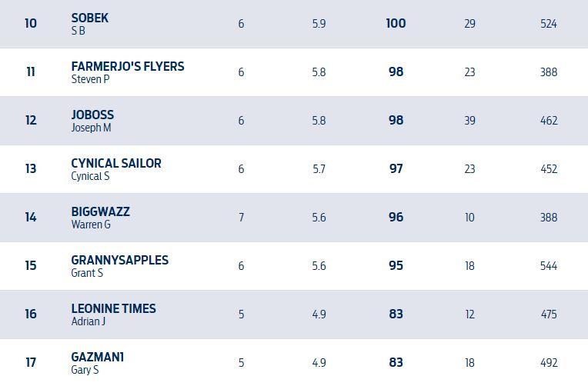Open FARMERJO'S FLYERS team page

click(x=128, y=66)
